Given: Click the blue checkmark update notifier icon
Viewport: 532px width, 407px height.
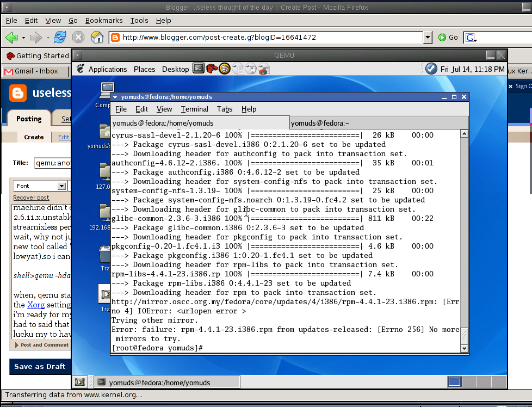Looking at the screenshot, I should [x=431, y=69].
